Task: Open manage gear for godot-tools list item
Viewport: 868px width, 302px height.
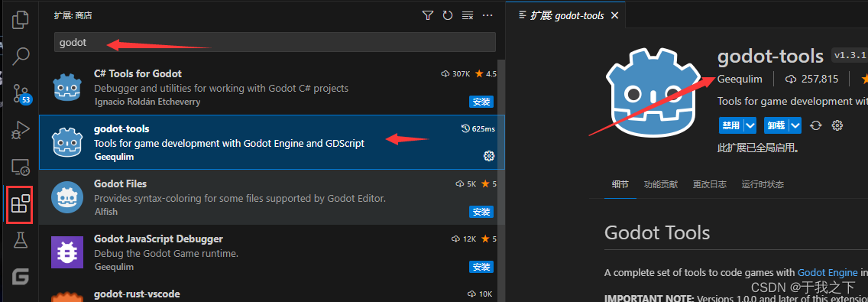Action: tap(488, 156)
